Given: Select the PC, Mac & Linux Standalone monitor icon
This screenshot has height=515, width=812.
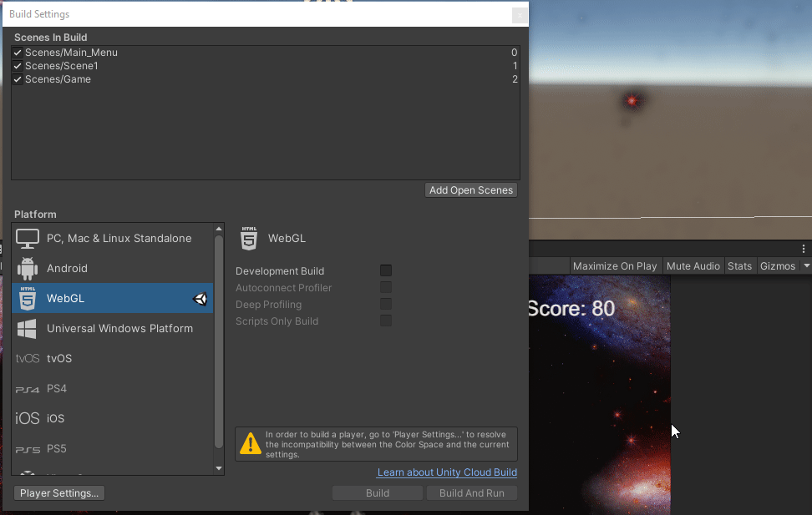Looking at the screenshot, I should point(28,239).
